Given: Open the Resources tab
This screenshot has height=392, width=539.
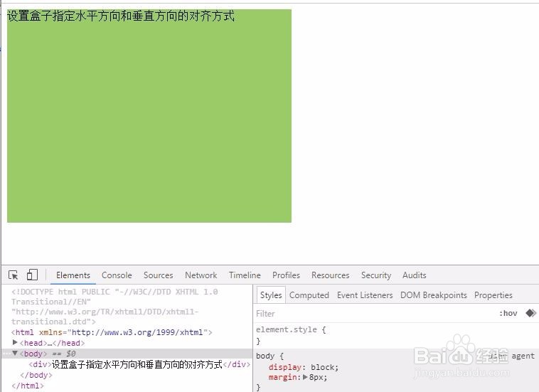Looking at the screenshot, I should tap(331, 275).
